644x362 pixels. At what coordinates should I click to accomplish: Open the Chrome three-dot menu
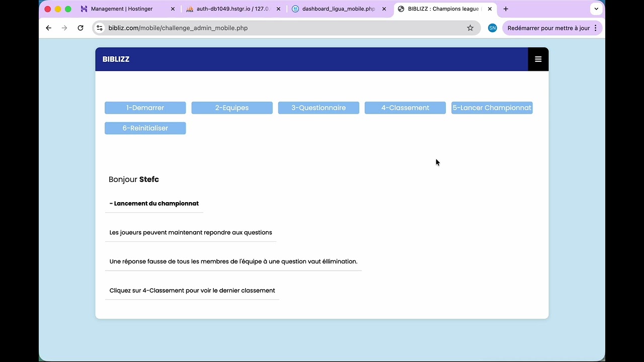pos(596,28)
